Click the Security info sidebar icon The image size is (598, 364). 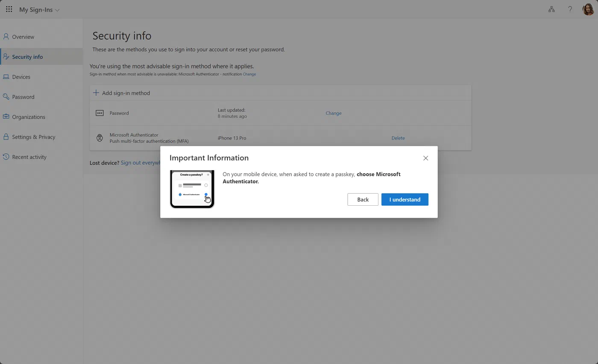6,56
